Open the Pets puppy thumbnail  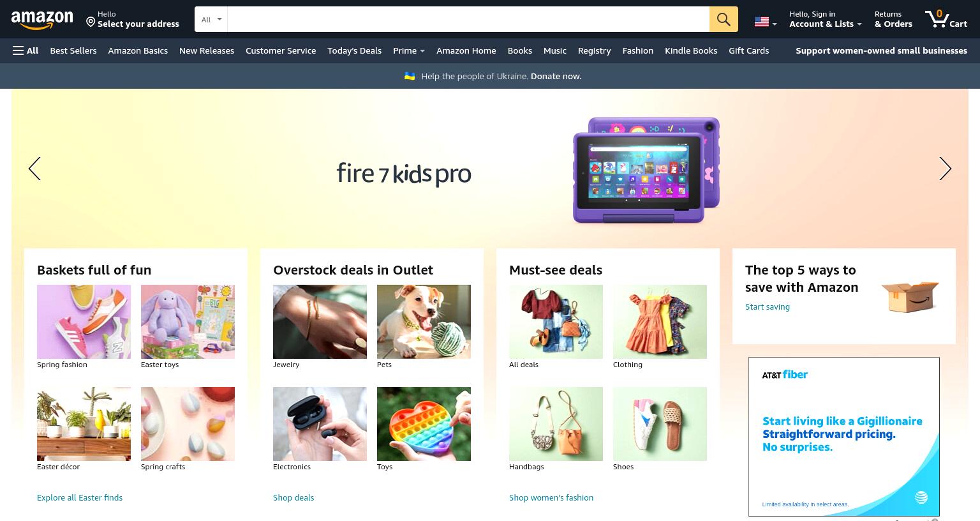424,322
